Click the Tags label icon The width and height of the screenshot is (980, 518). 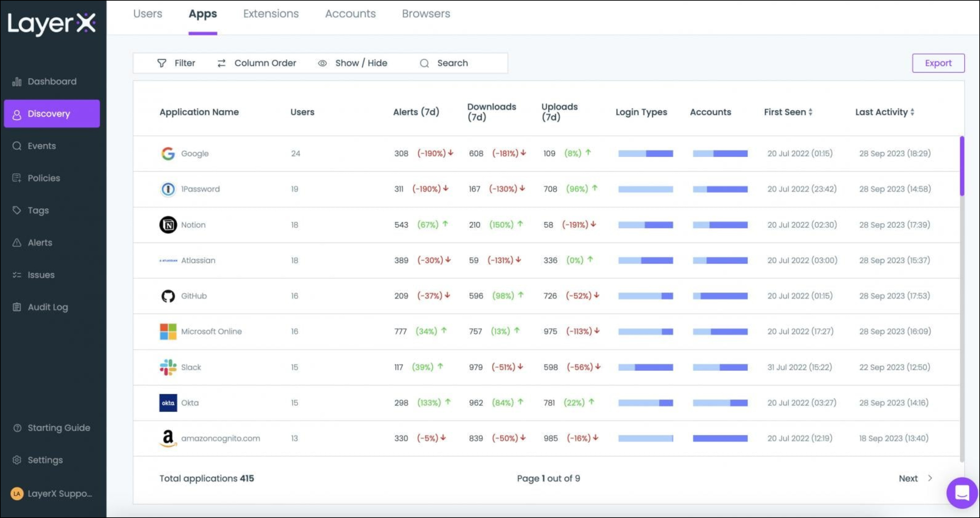click(x=17, y=210)
